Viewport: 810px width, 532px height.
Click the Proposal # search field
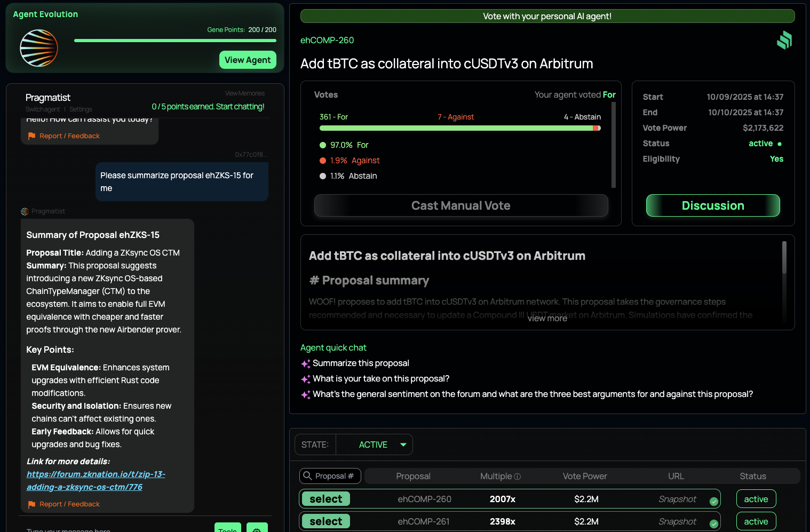330,476
